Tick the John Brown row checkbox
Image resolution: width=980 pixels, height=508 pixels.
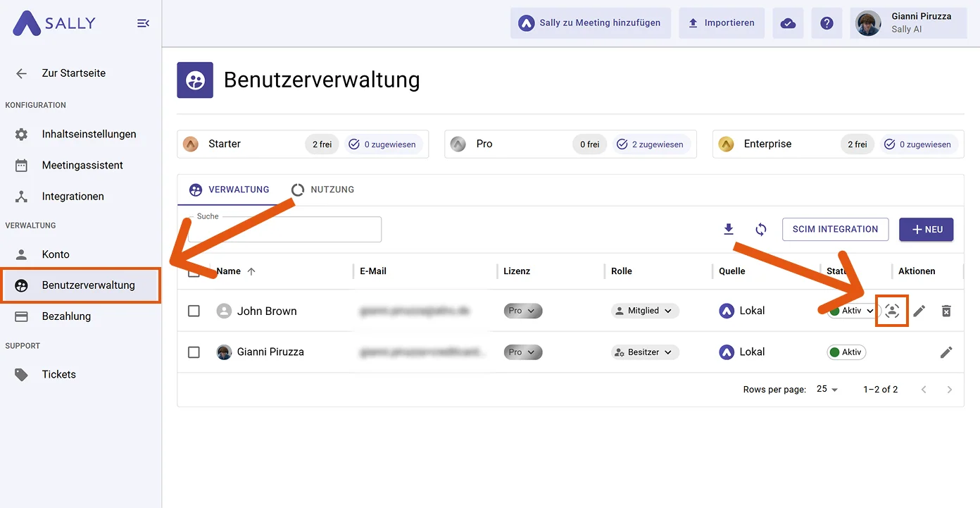194,311
